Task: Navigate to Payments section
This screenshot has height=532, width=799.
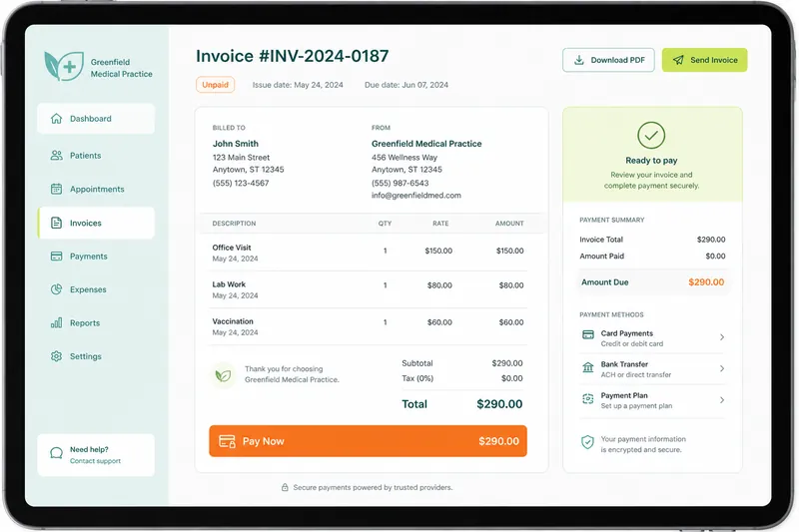Action: 96,257
